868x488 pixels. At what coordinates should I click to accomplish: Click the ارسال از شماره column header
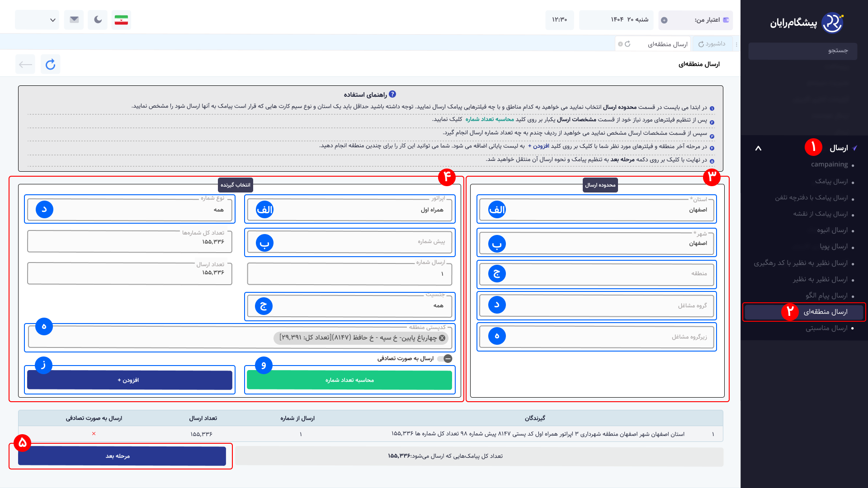297,418
